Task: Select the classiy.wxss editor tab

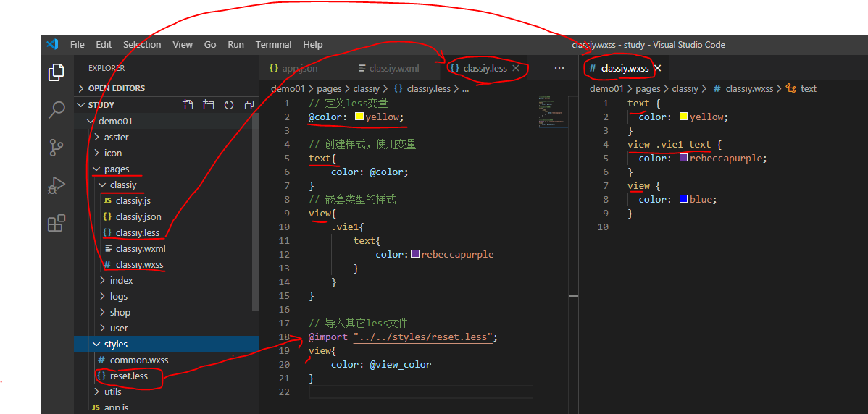Action: (x=624, y=69)
